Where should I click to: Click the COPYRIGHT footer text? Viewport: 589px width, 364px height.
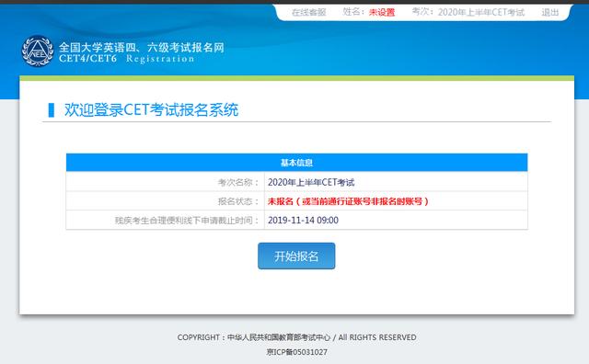[296, 337]
